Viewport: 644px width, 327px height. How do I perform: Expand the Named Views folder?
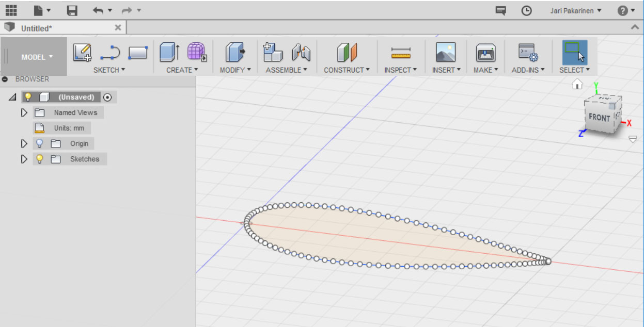24,112
